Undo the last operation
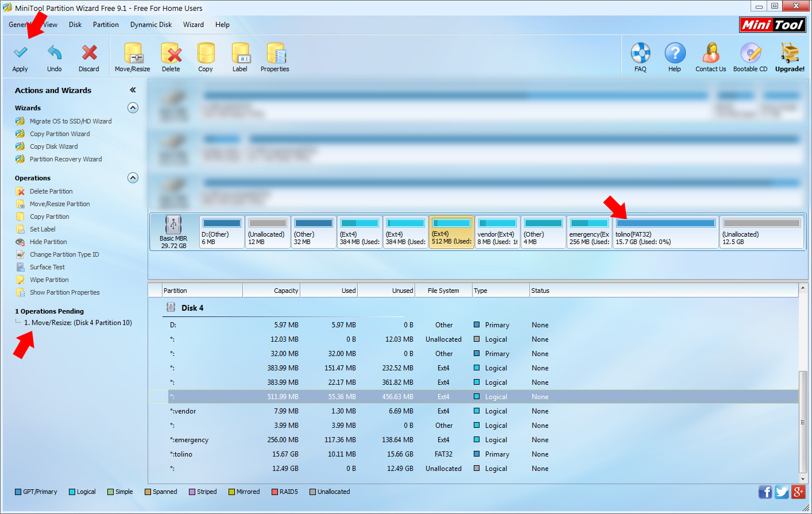Viewport: 812px width, 514px height. 55,57
